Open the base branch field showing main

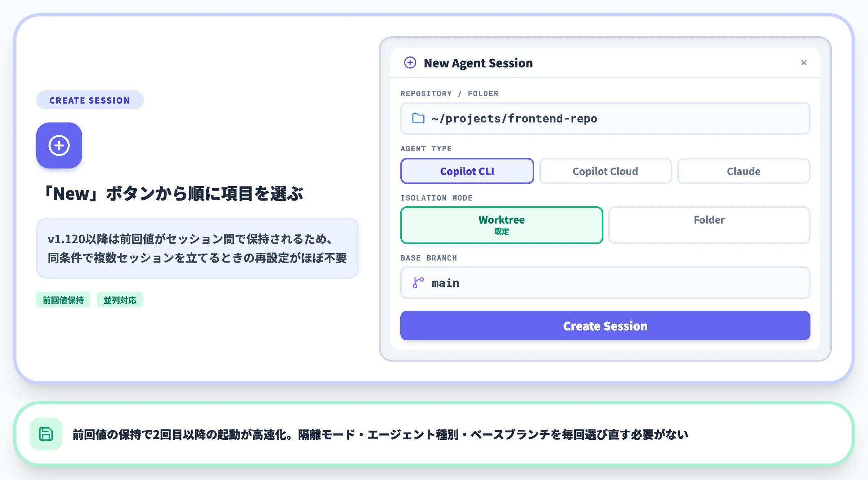(x=605, y=283)
